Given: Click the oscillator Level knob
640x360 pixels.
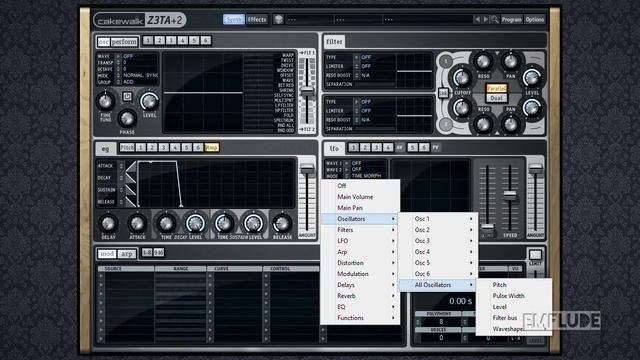Looking at the screenshot, I should (149, 101).
